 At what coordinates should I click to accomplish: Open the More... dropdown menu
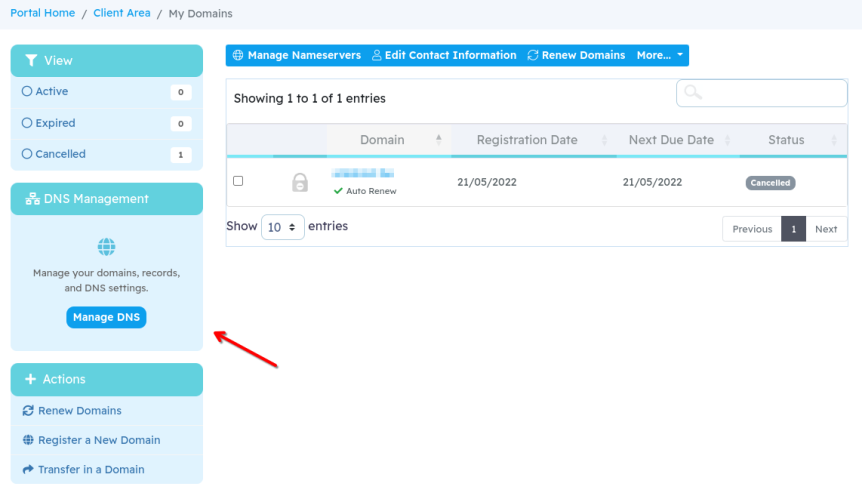(660, 56)
